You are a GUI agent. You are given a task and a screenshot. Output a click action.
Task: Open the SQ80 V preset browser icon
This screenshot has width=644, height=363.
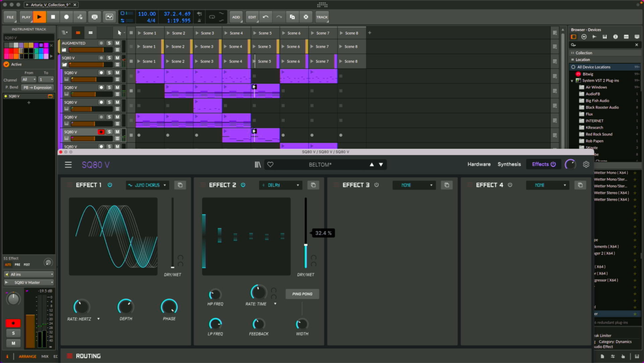pos(258,165)
